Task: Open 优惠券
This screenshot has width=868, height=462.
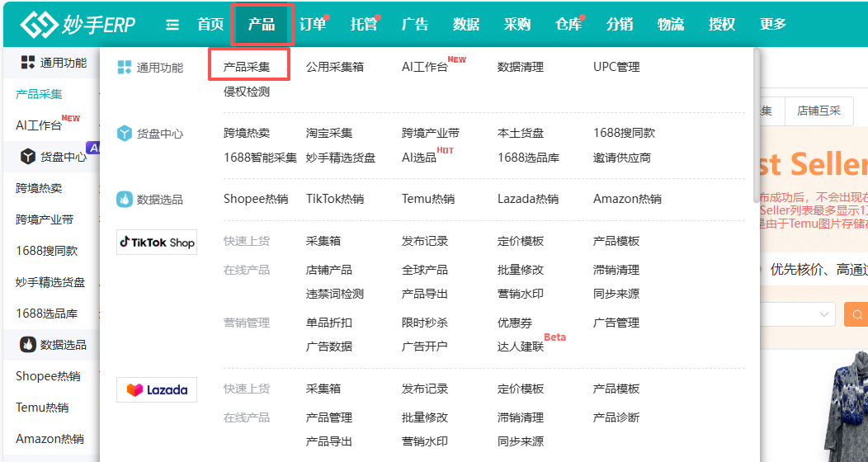Action: pyautogui.click(x=515, y=323)
